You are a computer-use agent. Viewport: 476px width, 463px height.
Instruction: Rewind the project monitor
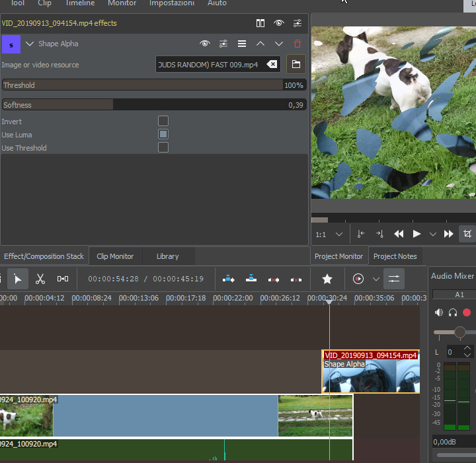point(399,234)
